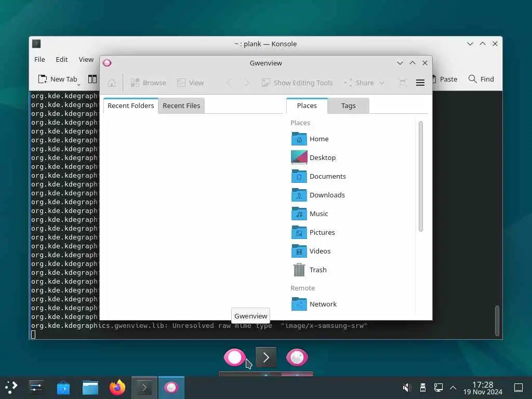Screen dimensions: 532x399
Task: Open the Pictures folder in Places
Action: click(313, 232)
